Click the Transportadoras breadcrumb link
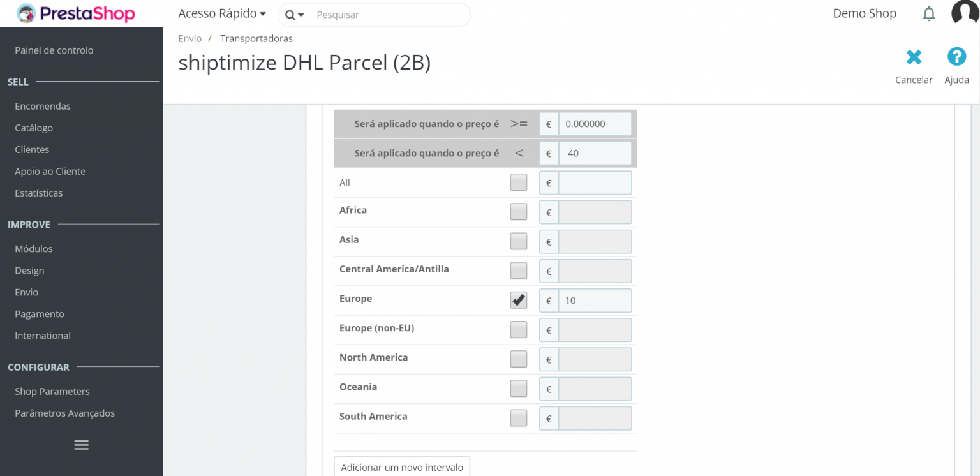This screenshot has width=980, height=476. pyautogui.click(x=256, y=38)
